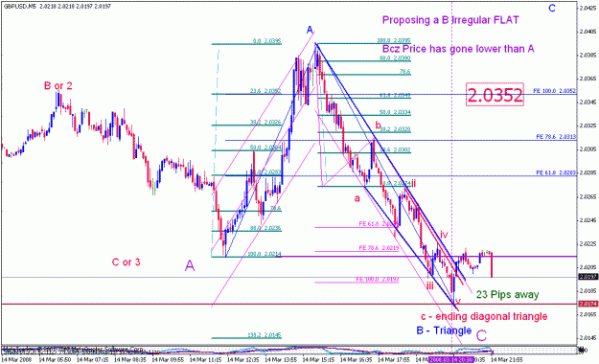Select the green '23 Pips away' annotation
Viewport: 599px width, 364px height.
click(507, 294)
